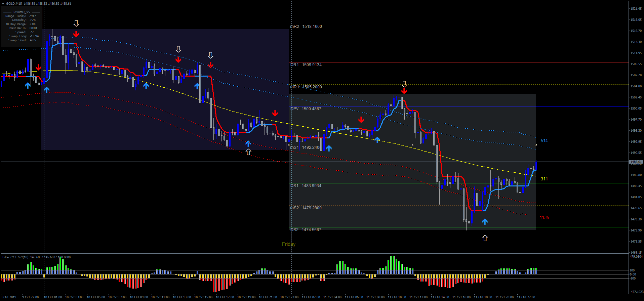
Task: Click the last blue up arrow near 1476 low
Action: [485, 221]
